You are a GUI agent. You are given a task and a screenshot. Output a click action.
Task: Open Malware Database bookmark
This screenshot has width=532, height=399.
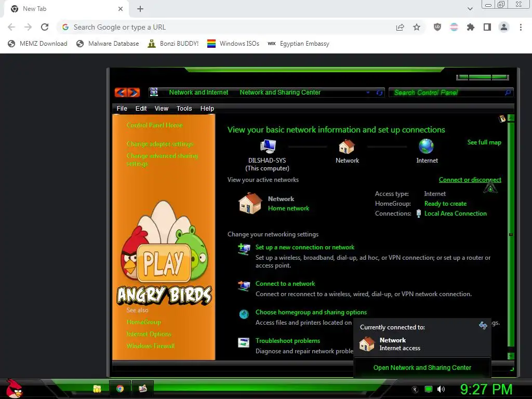(108, 44)
